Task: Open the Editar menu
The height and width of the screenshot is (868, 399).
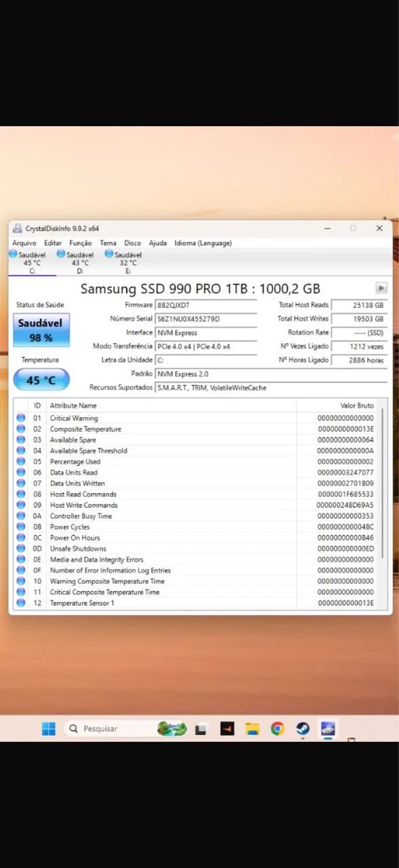Action: (x=53, y=243)
